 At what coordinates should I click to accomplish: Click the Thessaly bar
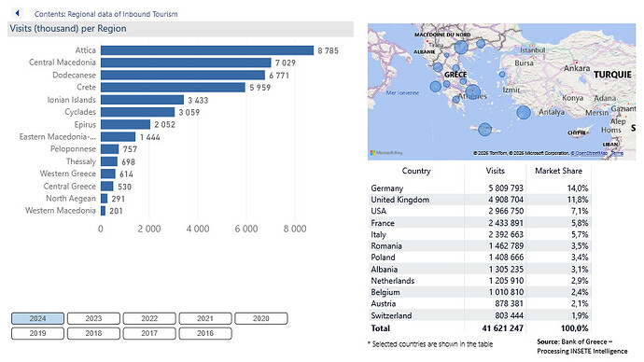coord(109,161)
